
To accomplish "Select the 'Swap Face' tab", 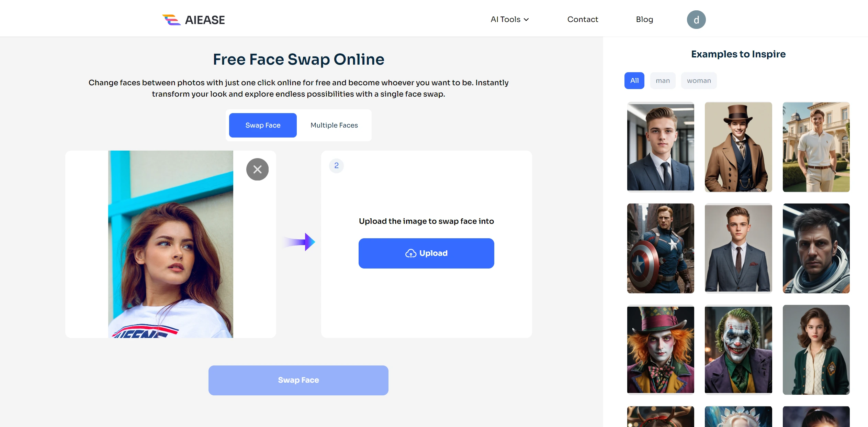I will tap(263, 124).
